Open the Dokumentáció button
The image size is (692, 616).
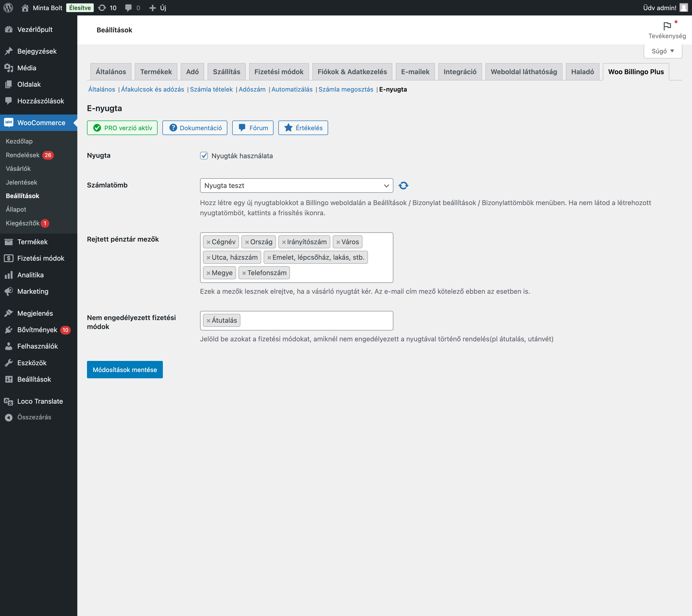(x=195, y=128)
